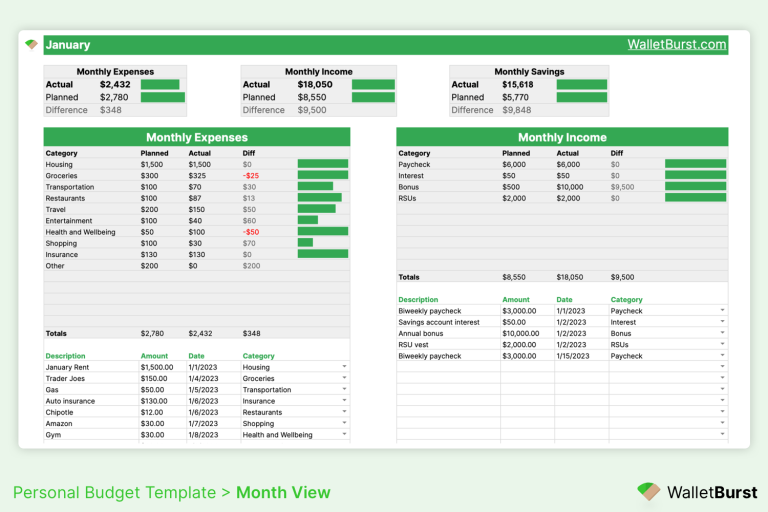
Task: Open dropdown in first empty income entry row
Action: (x=722, y=366)
